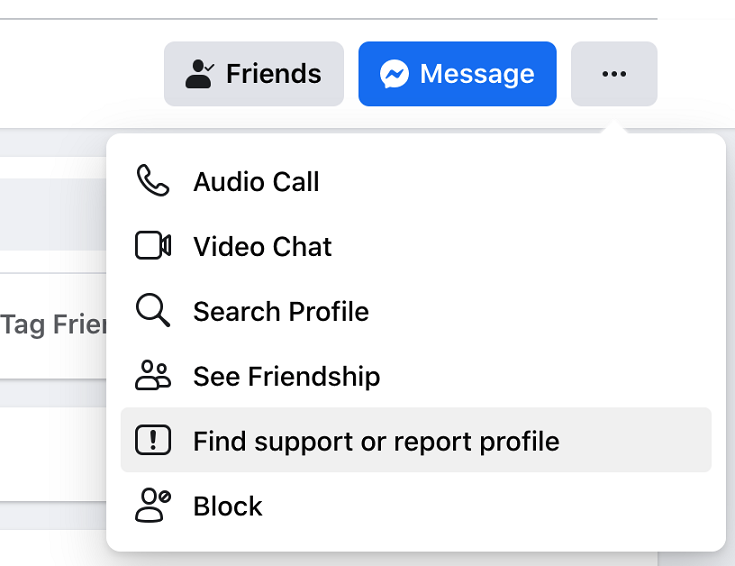Screen dimensions: 735x566
Task: Choose See Friendship option
Action: click(x=416, y=375)
